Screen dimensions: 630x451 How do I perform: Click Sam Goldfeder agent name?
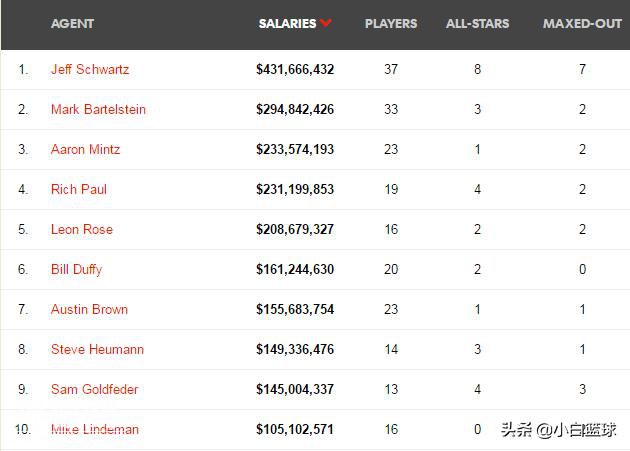pos(95,390)
